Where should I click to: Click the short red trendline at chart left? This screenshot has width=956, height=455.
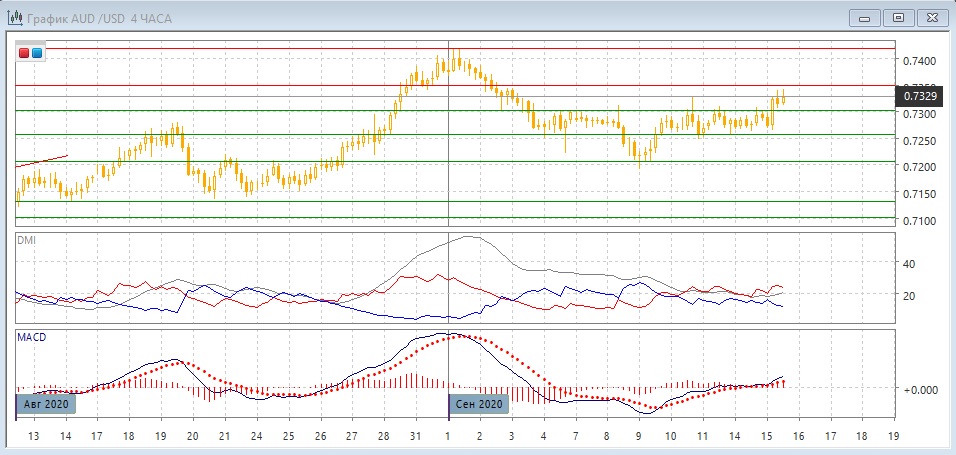tap(42, 160)
